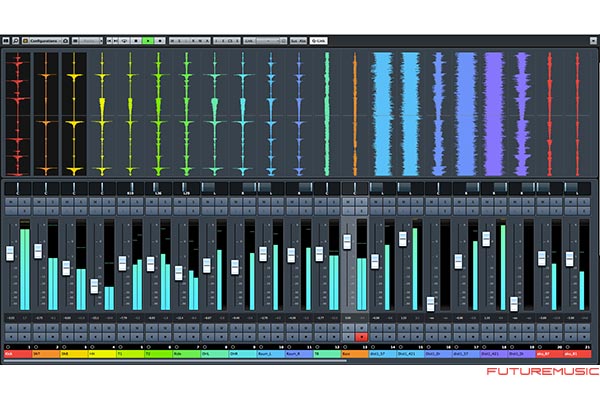Select the Room_L channel name label
The image size is (600, 400).
271,354
